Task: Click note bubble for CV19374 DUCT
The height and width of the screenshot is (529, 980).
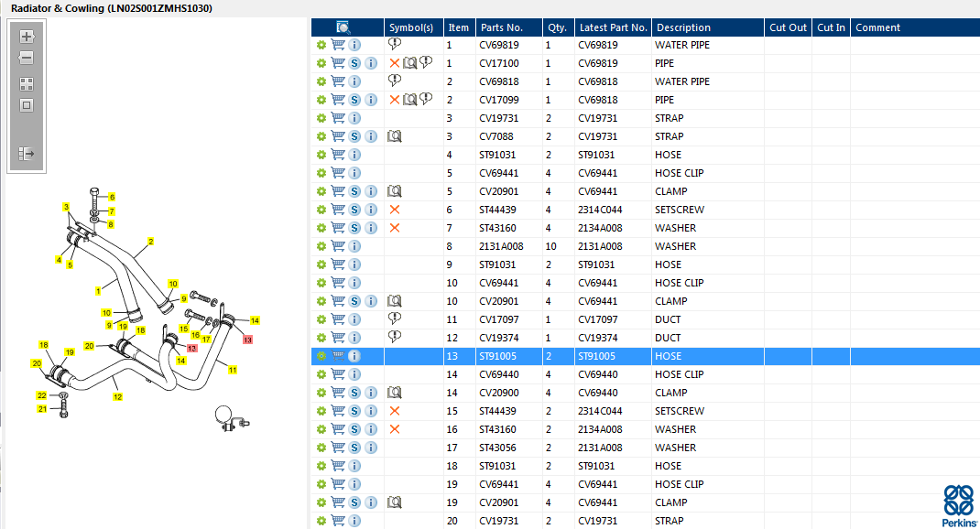Action: (395, 337)
